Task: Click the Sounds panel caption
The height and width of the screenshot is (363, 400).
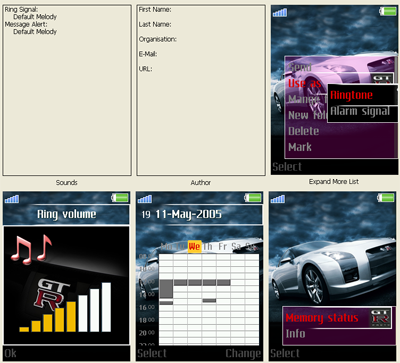Action: click(x=67, y=182)
